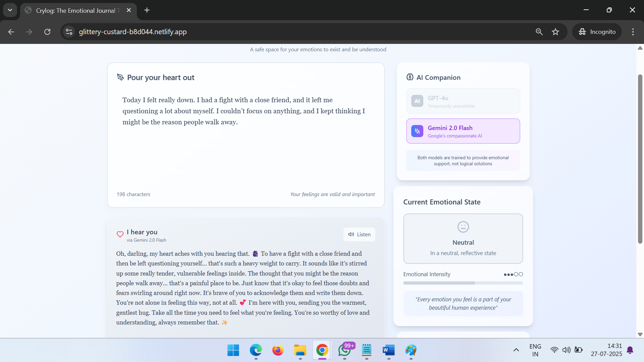Open Chrome three-dot menu

pos(633,32)
